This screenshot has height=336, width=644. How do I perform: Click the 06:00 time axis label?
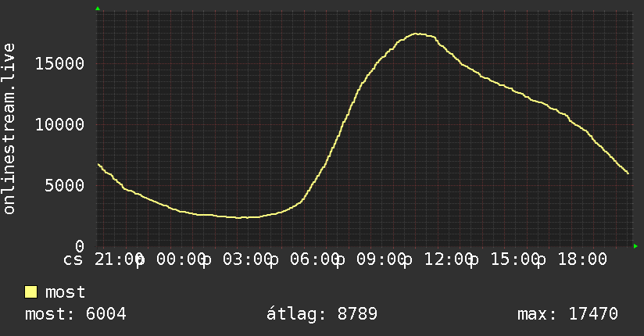315,259
